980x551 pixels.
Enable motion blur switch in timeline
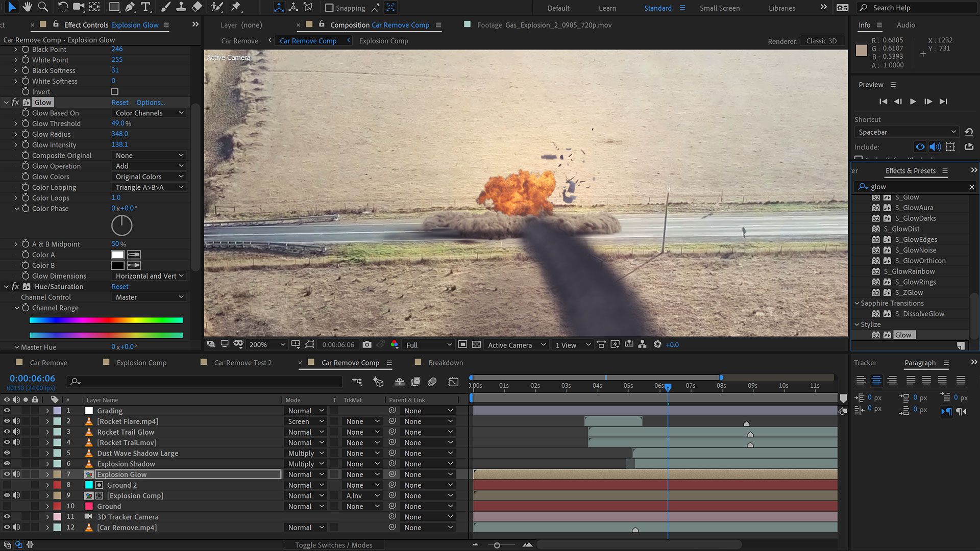coord(432,382)
